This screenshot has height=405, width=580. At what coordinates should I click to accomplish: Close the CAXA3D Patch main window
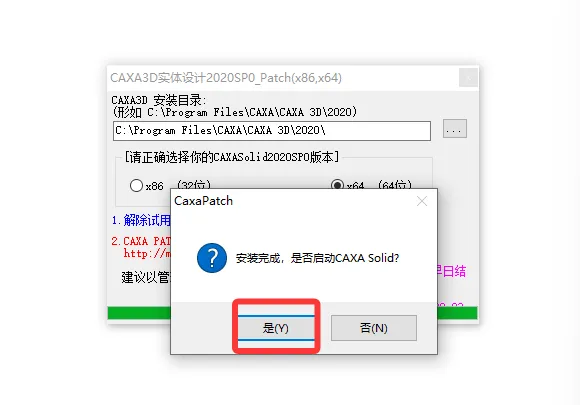[x=468, y=78]
